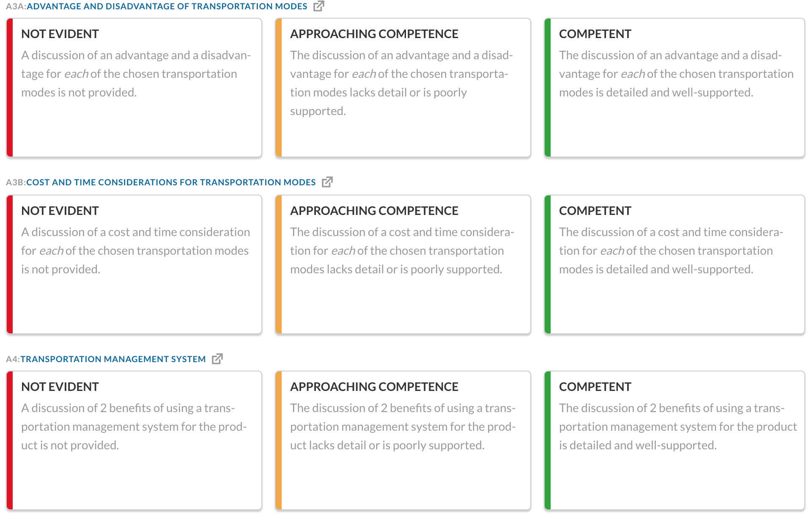Viewport: 812px width, 517px height.
Task: Select A4 Approaching Competence rubric card
Action: (x=403, y=440)
